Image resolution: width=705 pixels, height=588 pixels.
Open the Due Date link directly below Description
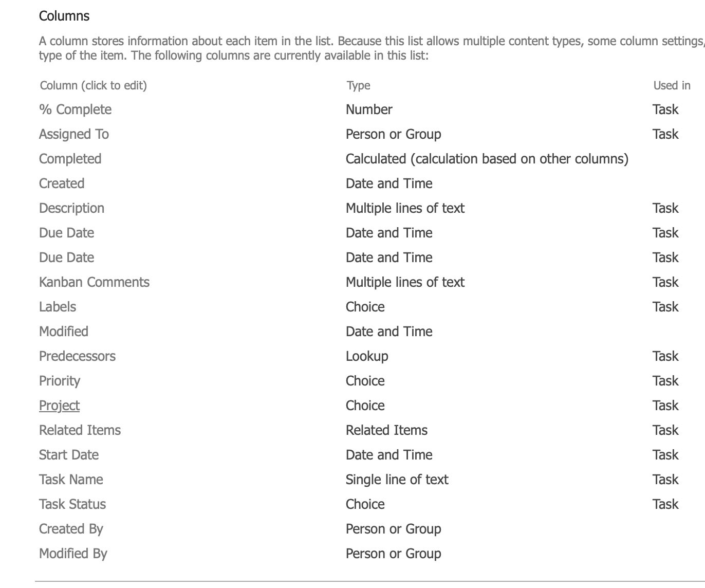coord(66,233)
